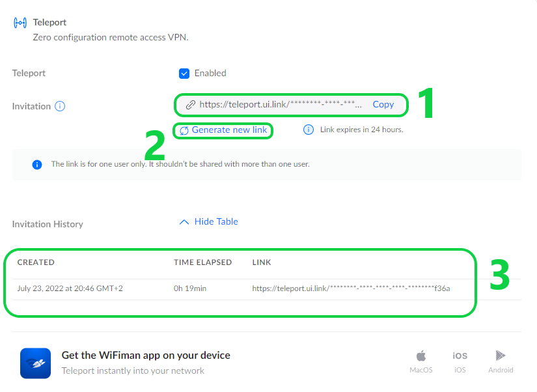The width and height of the screenshot is (537, 392).
Task: Click the Generate new link text
Action: coord(229,130)
